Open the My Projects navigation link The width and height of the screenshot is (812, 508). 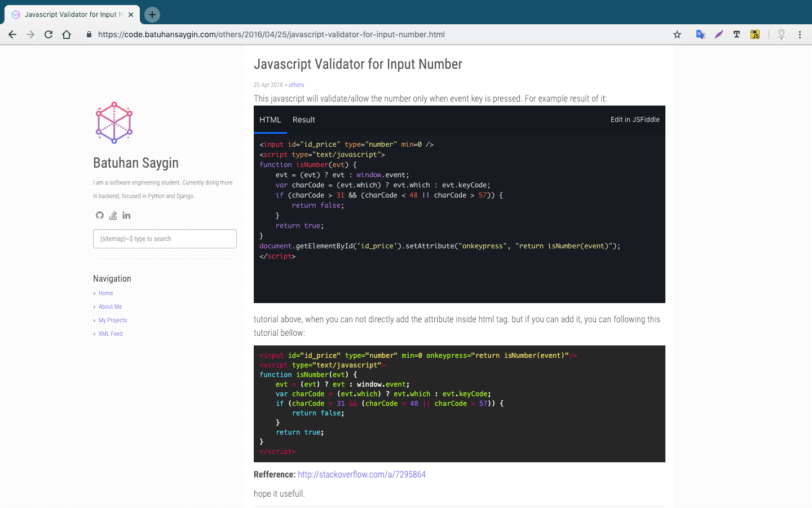point(113,320)
